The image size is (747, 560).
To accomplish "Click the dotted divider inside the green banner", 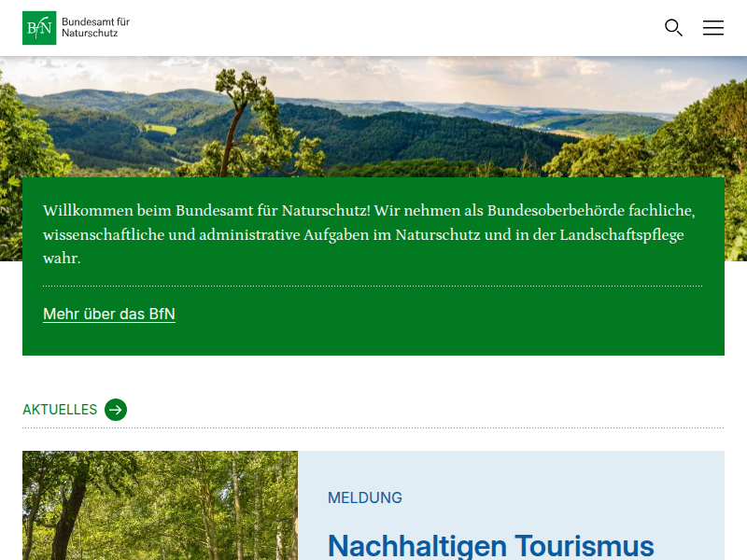I will pos(373,286).
